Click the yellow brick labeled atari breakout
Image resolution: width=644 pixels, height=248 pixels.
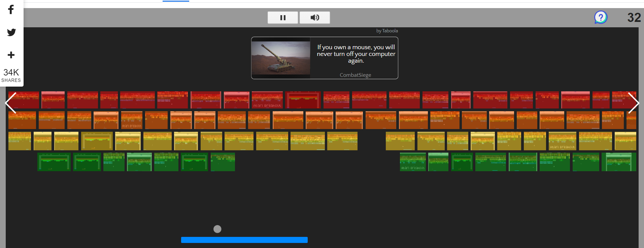[x=563, y=141]
